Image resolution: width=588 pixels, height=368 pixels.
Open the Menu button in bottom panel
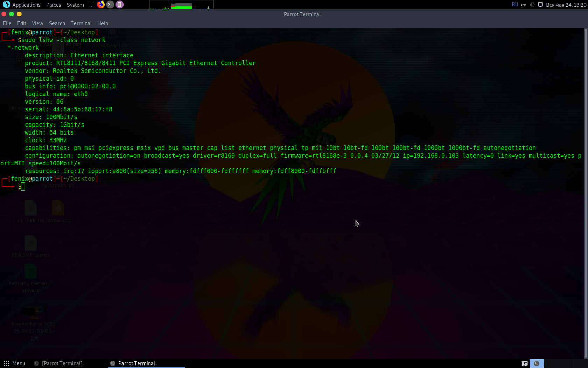coord(14,363)
